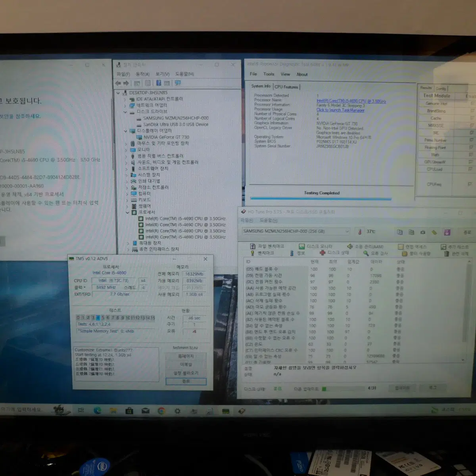Click the yellow tag options icon in HD Tune toolbar
Image resolution: width=476 pixels, height=476 pixels.
pos(434,232)
